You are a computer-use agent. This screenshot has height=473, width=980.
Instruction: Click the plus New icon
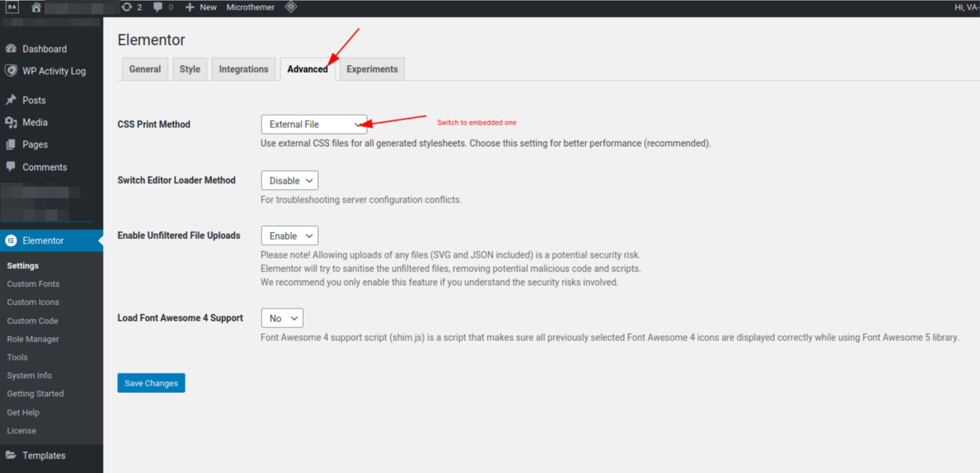(190, 7)
